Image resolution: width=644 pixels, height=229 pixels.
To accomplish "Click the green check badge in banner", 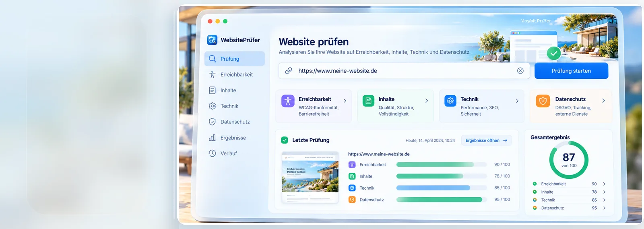I will [554, 53].
